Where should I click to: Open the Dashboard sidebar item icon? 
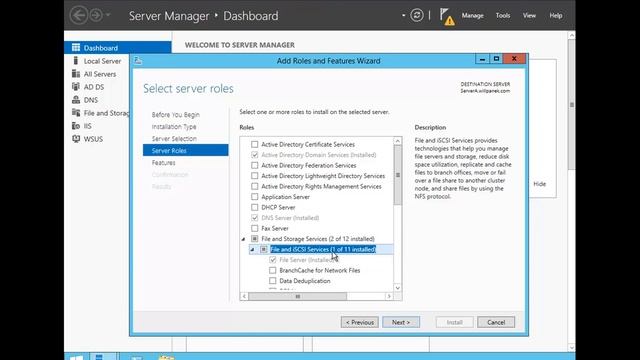click(x=76, y=48)
